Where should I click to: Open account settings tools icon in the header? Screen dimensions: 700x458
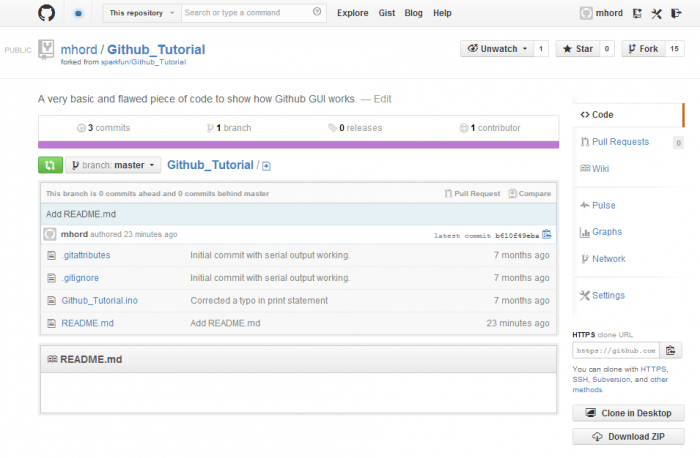click(x=656, y=13)
